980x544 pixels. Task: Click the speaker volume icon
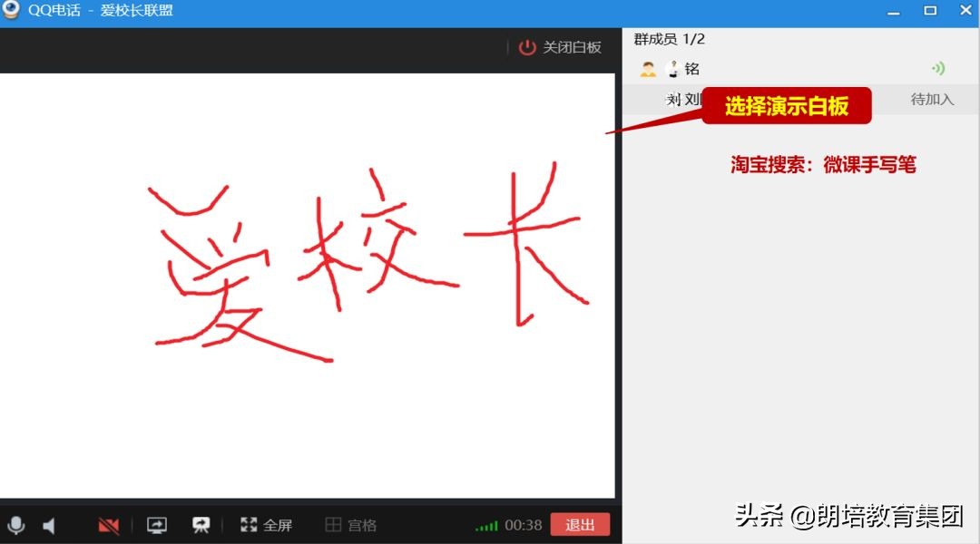point(50,524)
